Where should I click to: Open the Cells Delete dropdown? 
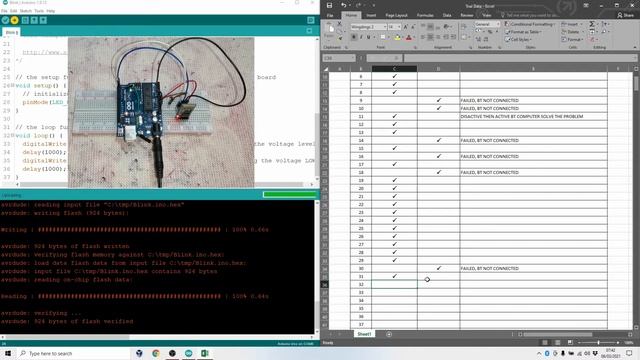(x=571, y=32)
